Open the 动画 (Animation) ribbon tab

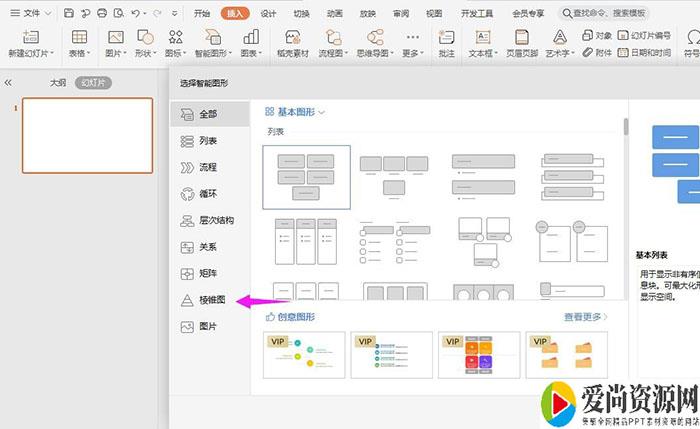pyautogui.click(x=334, y=13)
